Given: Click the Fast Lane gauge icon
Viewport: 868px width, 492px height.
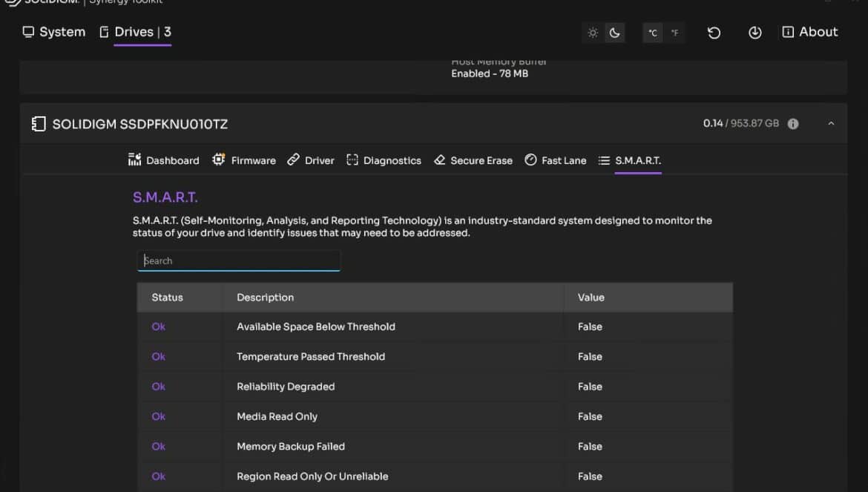Looking at the screenshot, I should tap(530, 160).
